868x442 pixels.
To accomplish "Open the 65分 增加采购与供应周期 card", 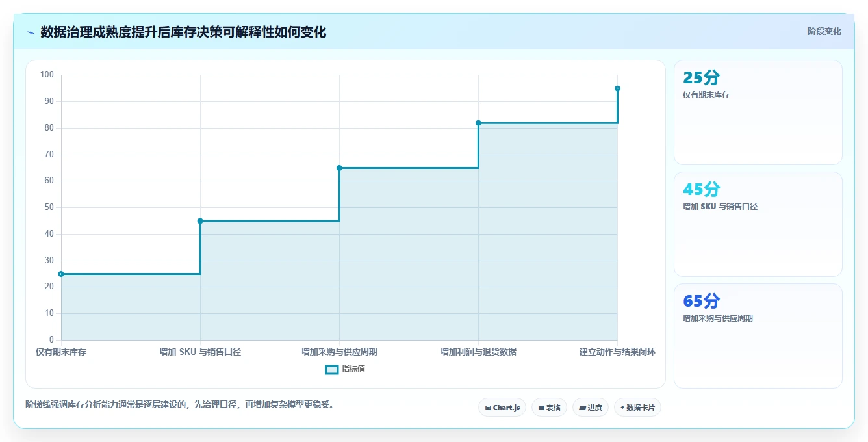I will point(758,336).
